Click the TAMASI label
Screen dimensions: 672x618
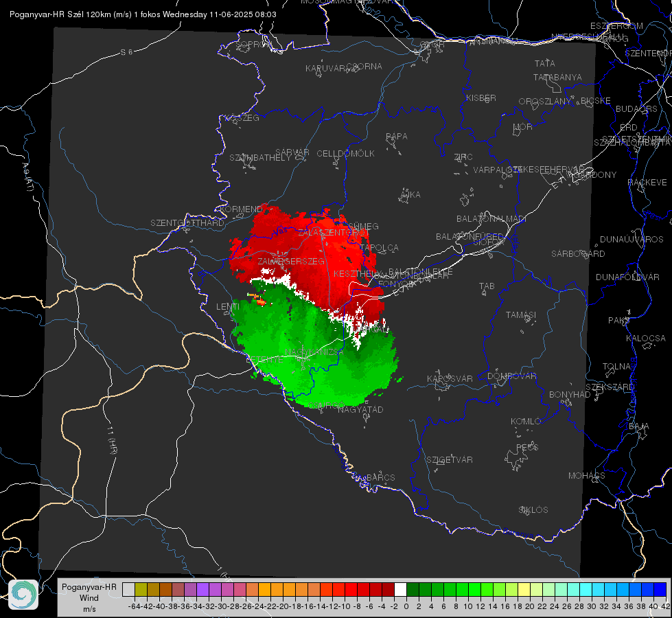point(521,314)
